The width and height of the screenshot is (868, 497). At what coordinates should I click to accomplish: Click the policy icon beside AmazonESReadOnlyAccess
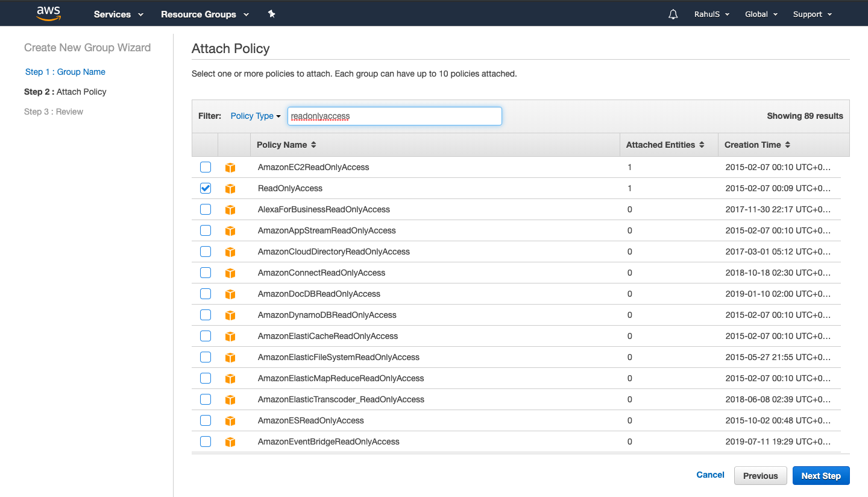(x=230, y=420)
